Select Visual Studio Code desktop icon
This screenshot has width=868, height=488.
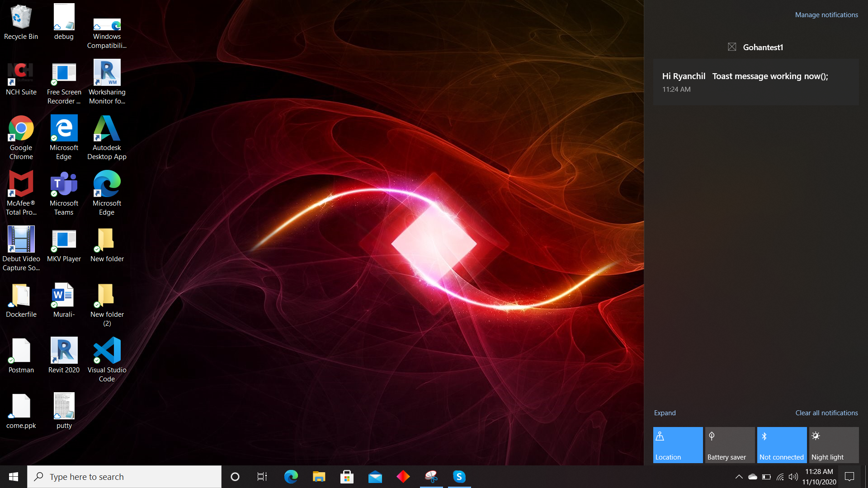coord(107,360)
